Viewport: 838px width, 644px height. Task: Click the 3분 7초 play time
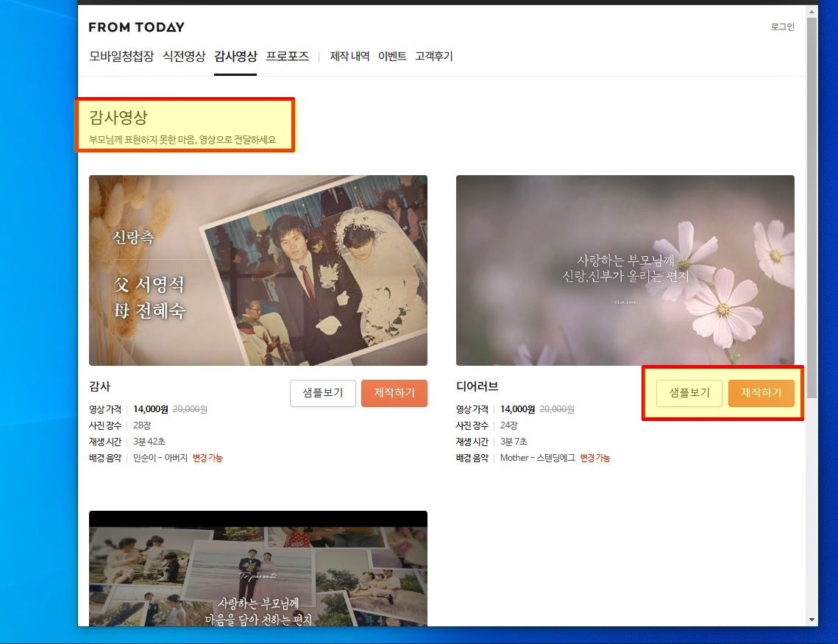[x=514, y=442]
